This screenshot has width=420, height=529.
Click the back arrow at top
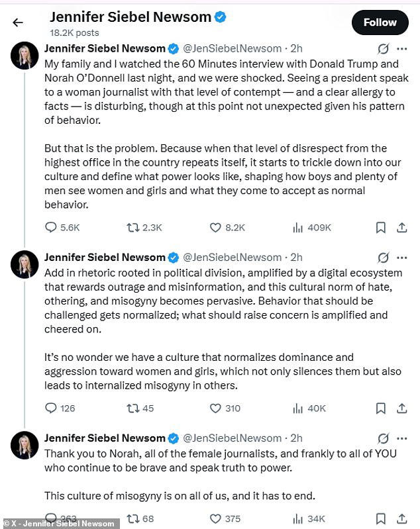point(18,23)
